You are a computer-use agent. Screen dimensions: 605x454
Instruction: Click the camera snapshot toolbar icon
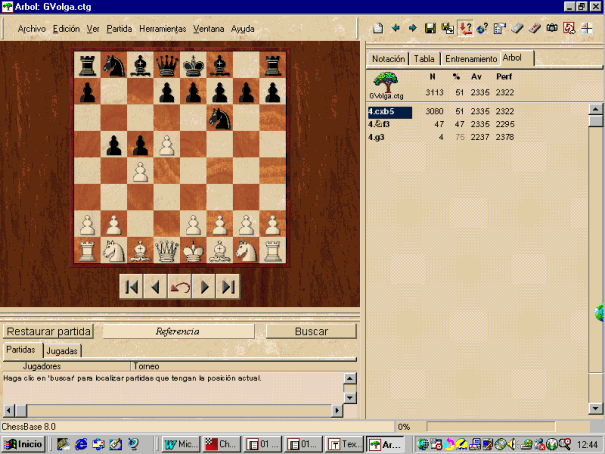(549, 28)
